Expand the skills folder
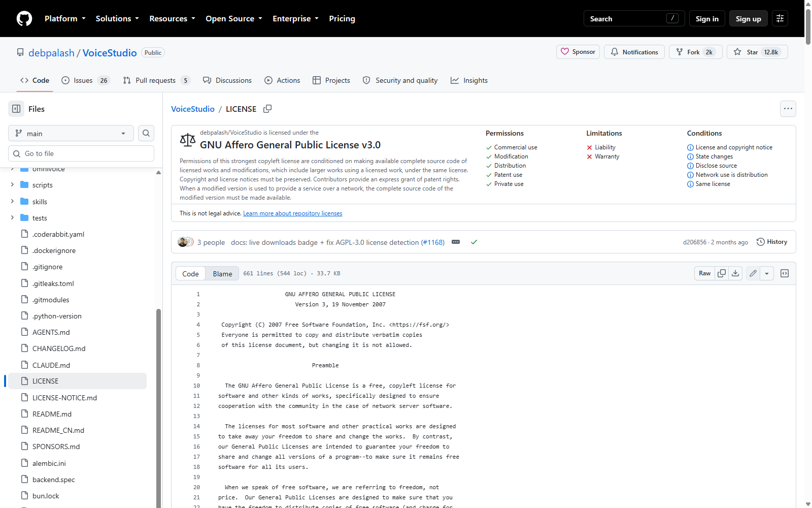Viewport: 812px width, 508px height. pyautogui.click(x=12, y=202)
